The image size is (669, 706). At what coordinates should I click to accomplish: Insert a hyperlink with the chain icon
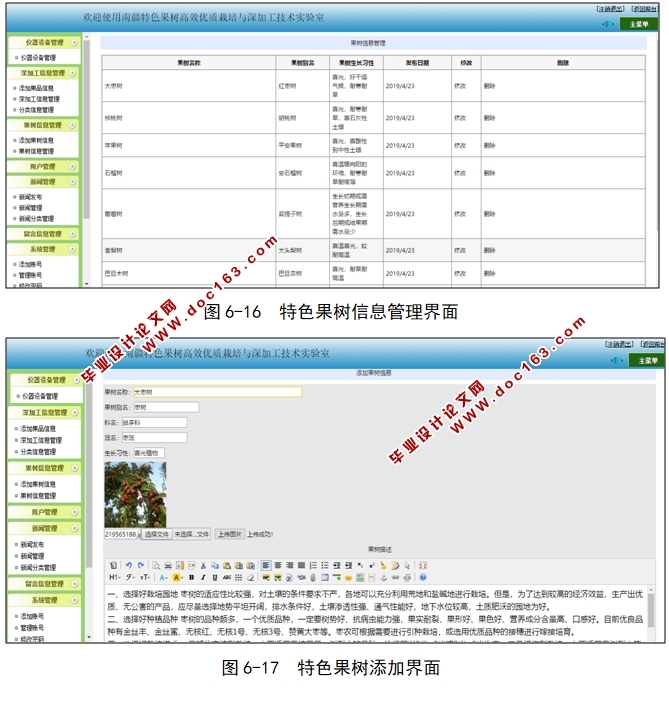pyautogui.click(x=395, y=578)
